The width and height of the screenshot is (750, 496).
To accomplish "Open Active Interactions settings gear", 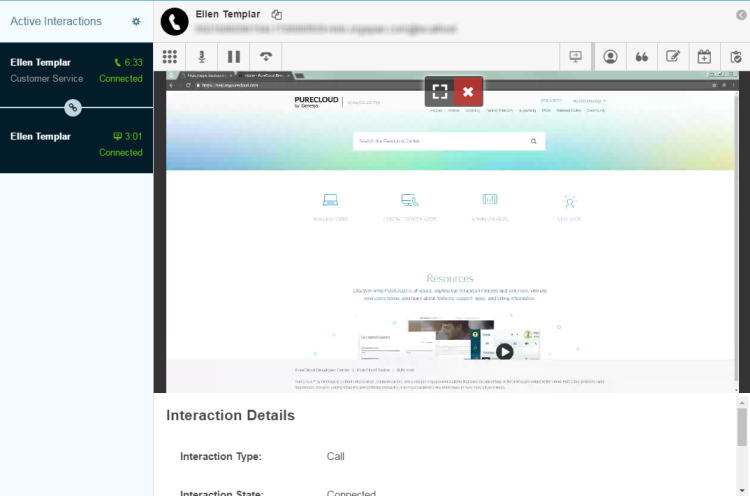I will [136, 21].
